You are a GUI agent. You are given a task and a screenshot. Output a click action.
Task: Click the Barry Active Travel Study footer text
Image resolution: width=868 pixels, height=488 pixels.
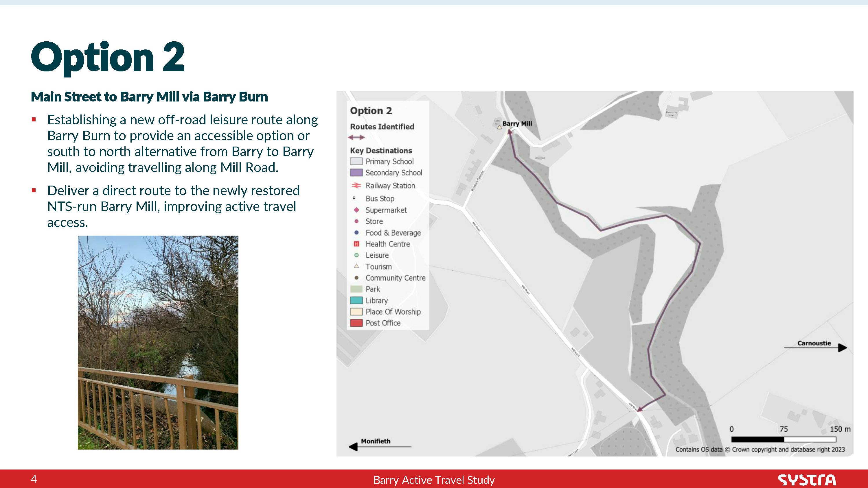point(434,480)
